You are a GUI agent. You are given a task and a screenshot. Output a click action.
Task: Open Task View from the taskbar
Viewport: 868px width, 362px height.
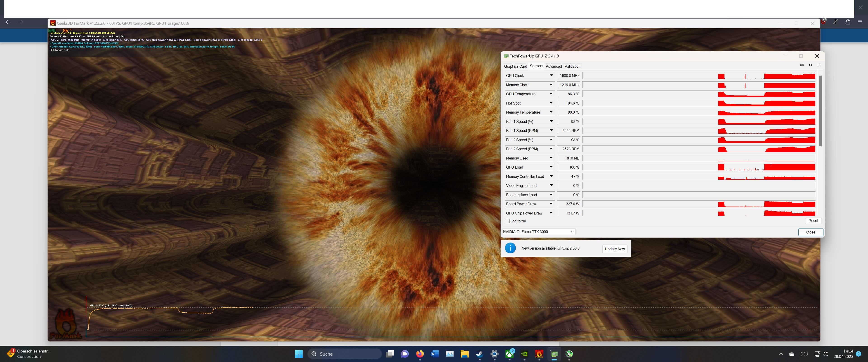(390, 354)
